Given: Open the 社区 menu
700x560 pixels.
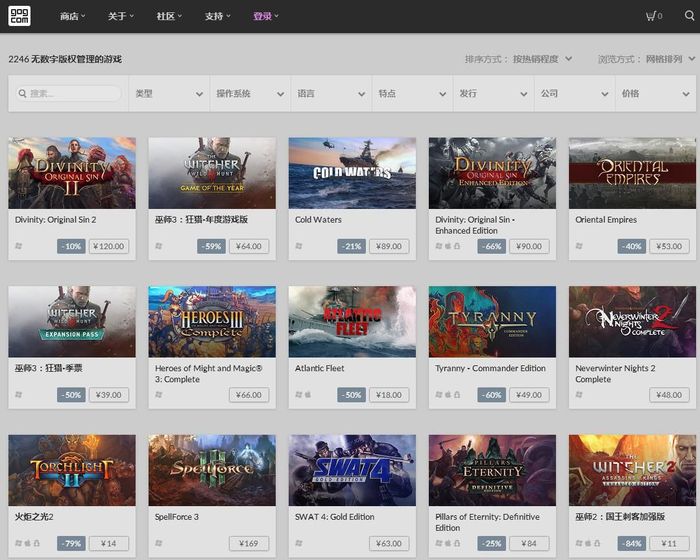Looking at the screenshot, I should (169, 17).
